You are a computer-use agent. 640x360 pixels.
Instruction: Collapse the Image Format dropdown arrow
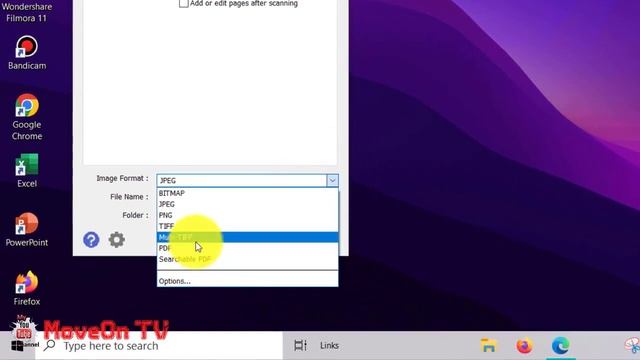[332, 180]
